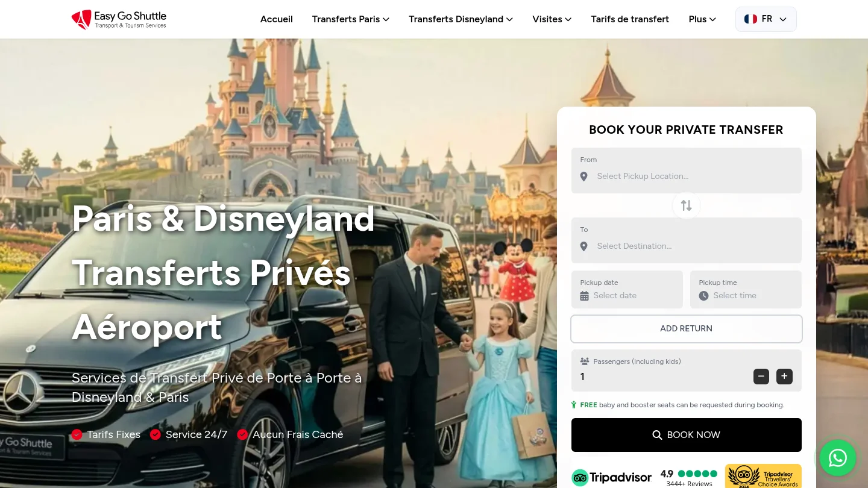The width and height of the screenshot is (868, 488).
Task: Decrease passenger count with minus button
Action: (761, 377)
